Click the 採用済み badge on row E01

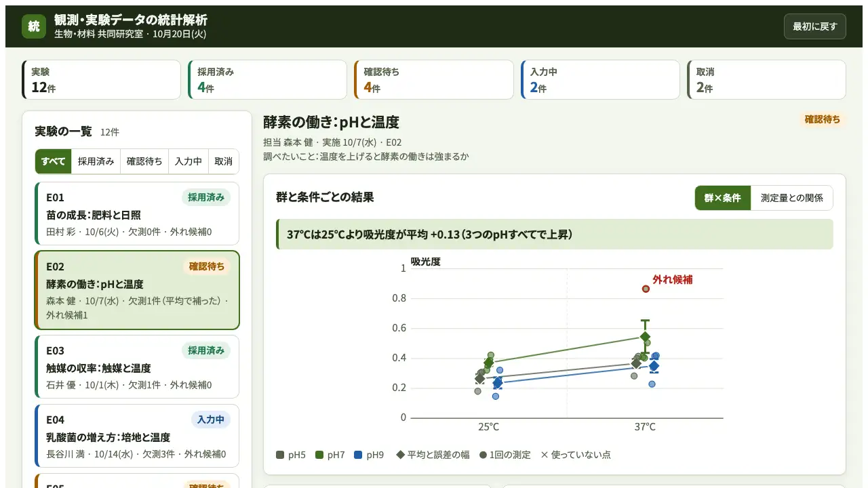coord(206,197)
